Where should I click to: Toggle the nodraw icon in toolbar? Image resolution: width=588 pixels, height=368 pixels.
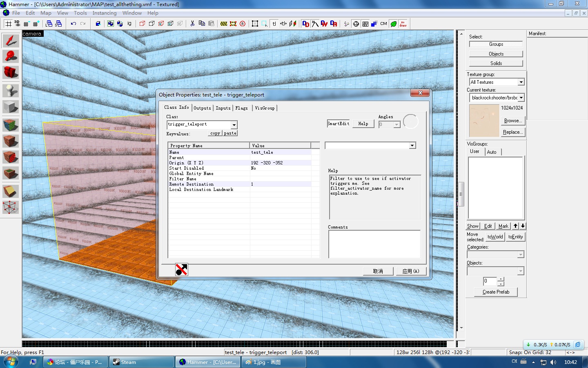[403, 24]
